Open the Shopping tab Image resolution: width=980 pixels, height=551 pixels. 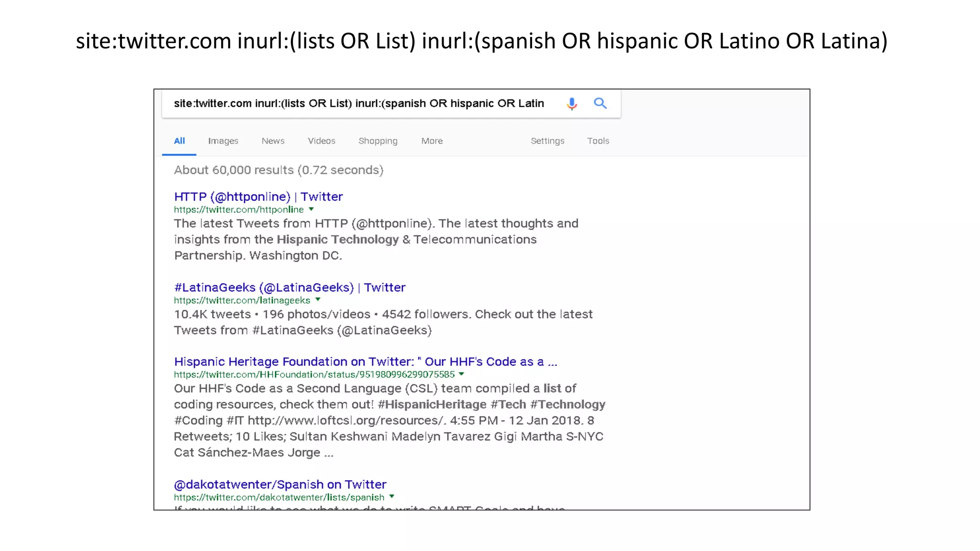point(378,141)
